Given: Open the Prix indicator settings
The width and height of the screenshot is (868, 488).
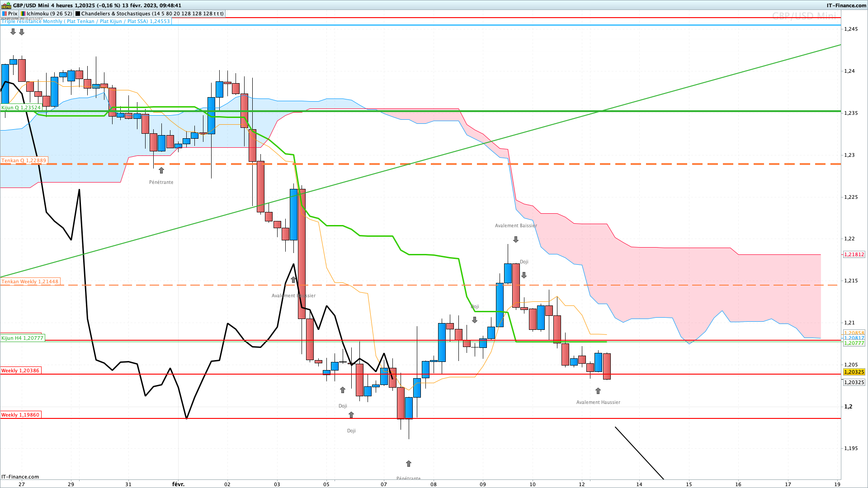Looking at the screenshot, I should (9, 14).
